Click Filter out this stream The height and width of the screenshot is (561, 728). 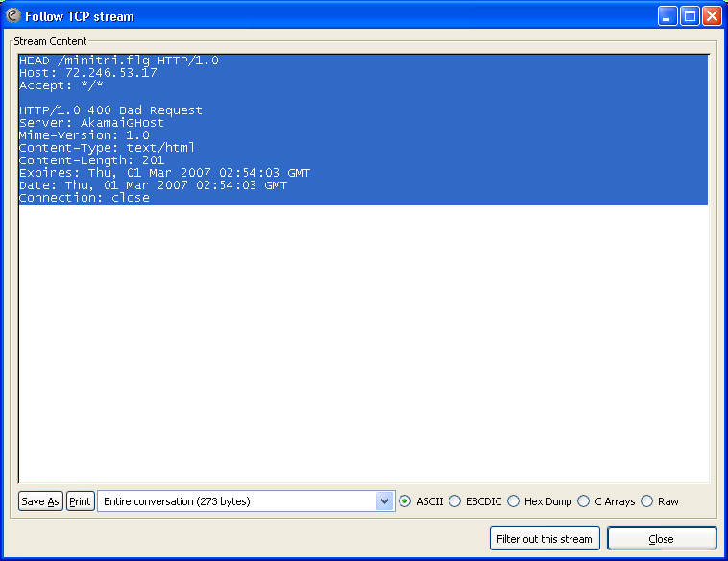(545, 539)
